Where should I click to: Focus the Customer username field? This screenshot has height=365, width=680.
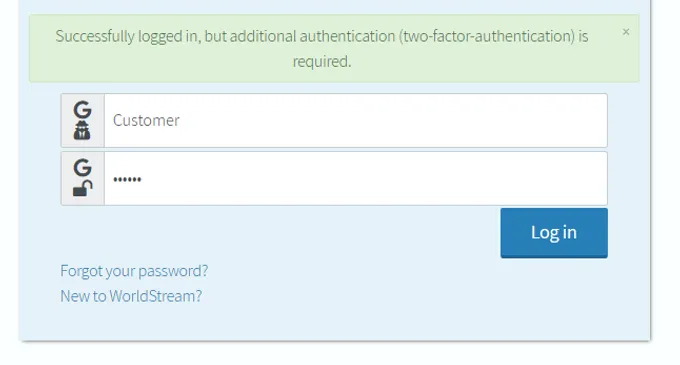point(356,121)
